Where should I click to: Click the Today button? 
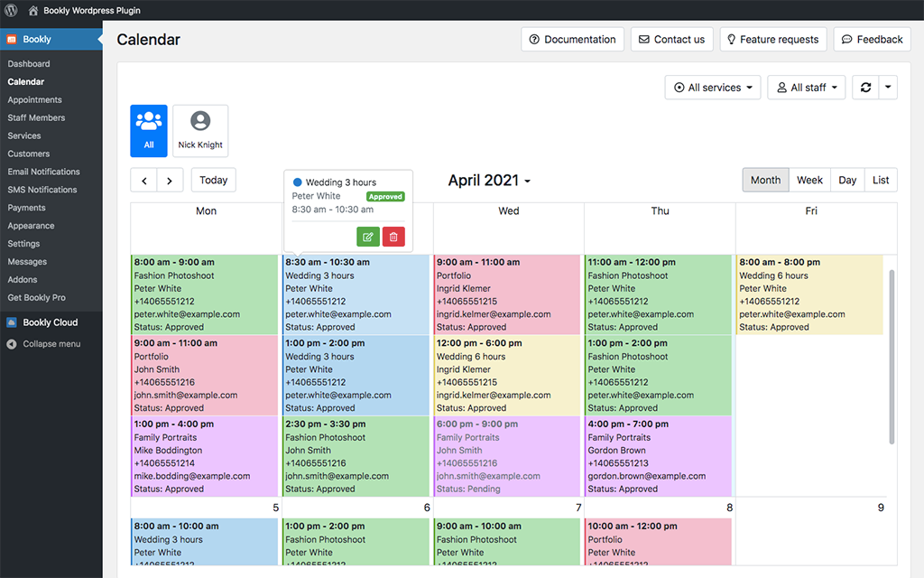(214, 181)
